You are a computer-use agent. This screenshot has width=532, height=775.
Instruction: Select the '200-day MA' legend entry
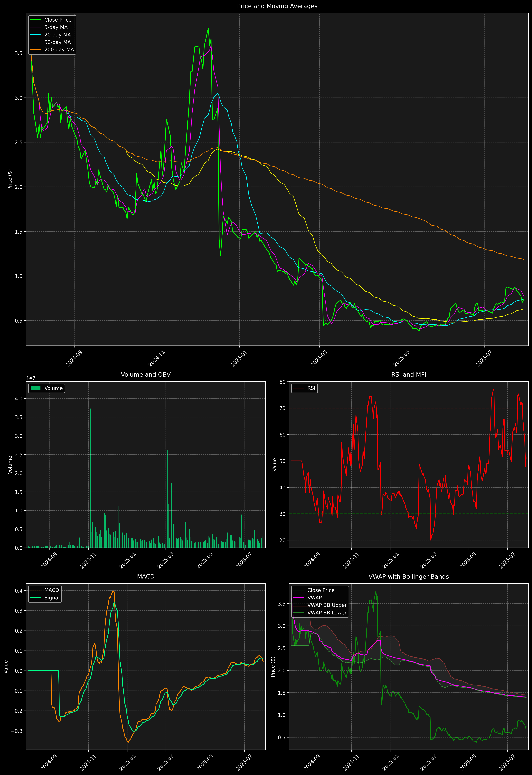point(59,50)
